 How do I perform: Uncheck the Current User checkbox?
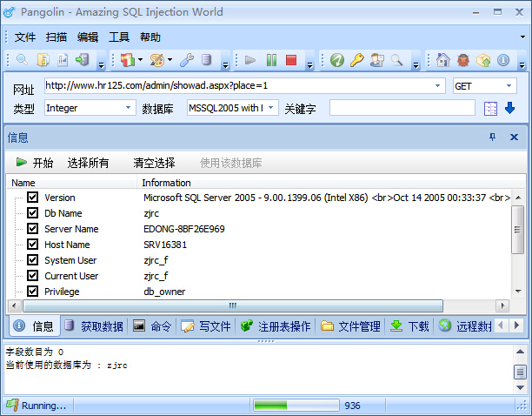(32, 275)
